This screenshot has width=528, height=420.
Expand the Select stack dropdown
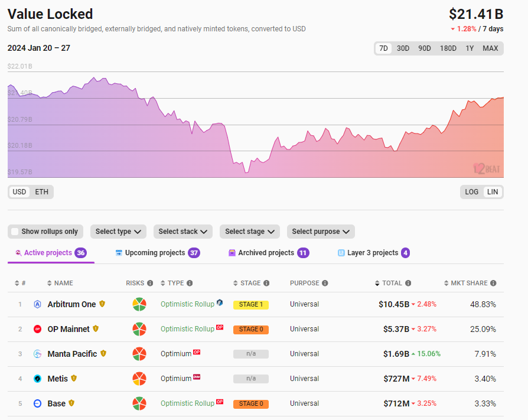183,232
